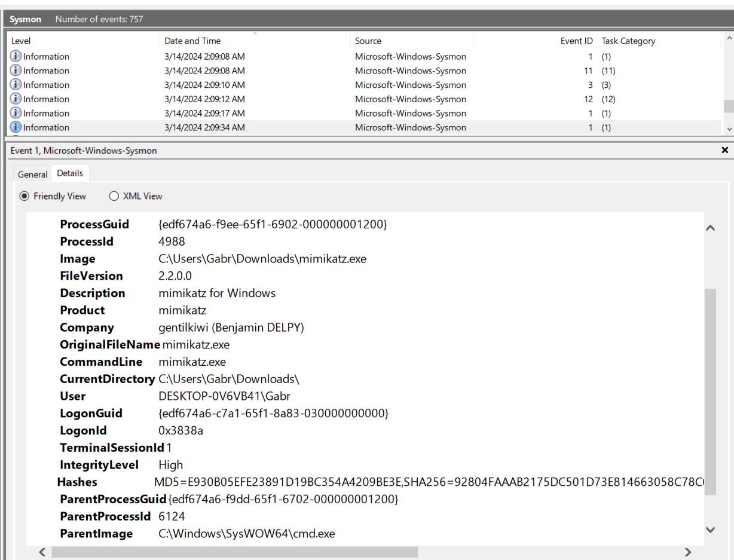Click info icon on 2:09:34 AM row

click(16, 127)
